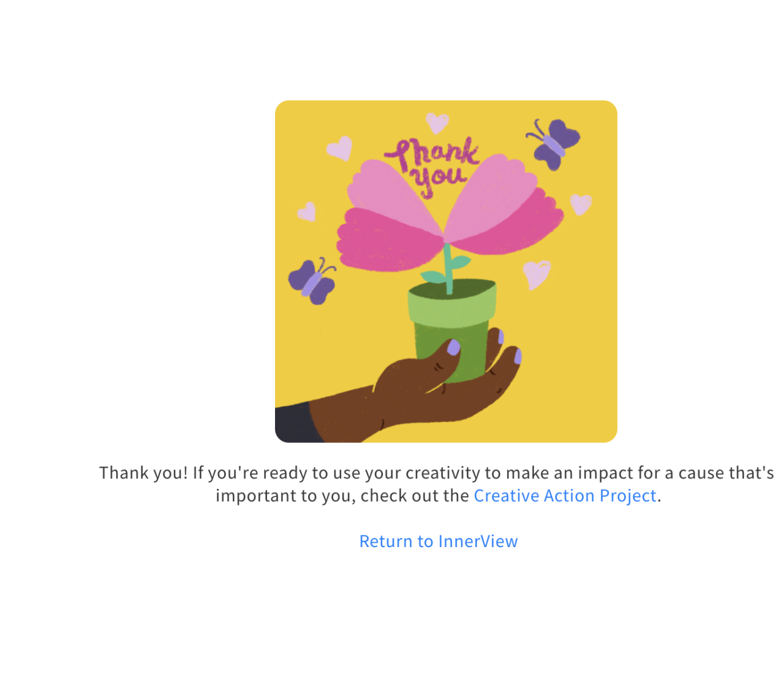Click the green flower pot
The width and height of the screenshot is (784, 688).
coord(453,331)
